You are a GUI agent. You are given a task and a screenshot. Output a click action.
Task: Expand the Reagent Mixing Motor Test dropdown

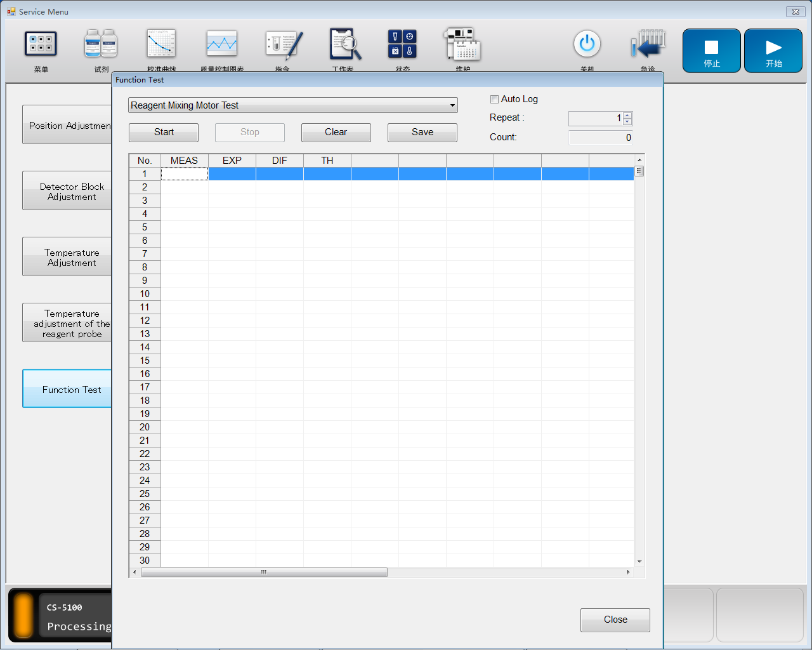(x=452, y=105)
